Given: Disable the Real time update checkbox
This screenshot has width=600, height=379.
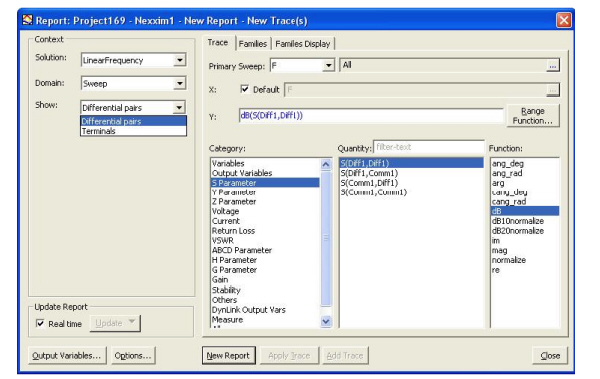Looking at the screenshot, I should 40,323.
